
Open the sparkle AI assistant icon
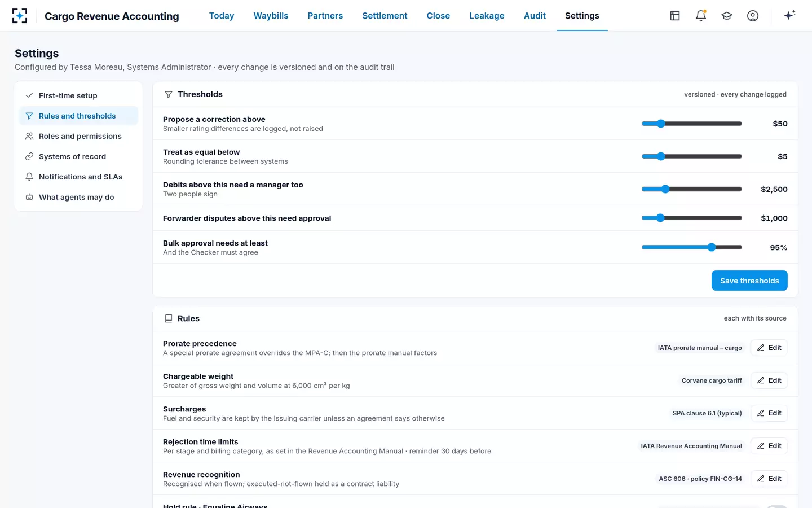[789, 15]
